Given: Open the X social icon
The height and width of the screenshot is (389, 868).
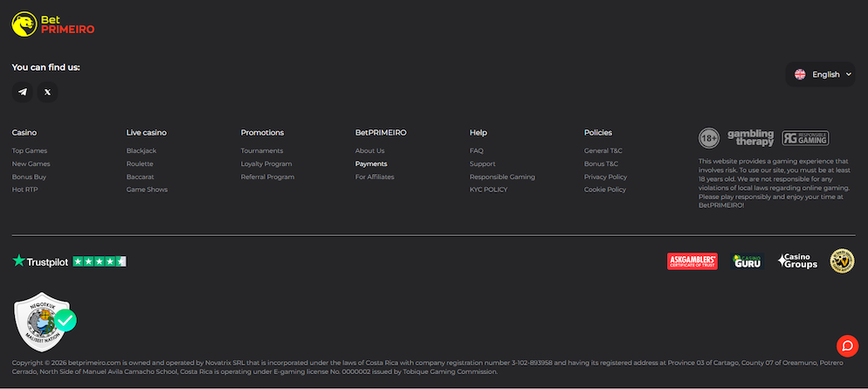Looking at the screenshot, I should pos(47,92).
